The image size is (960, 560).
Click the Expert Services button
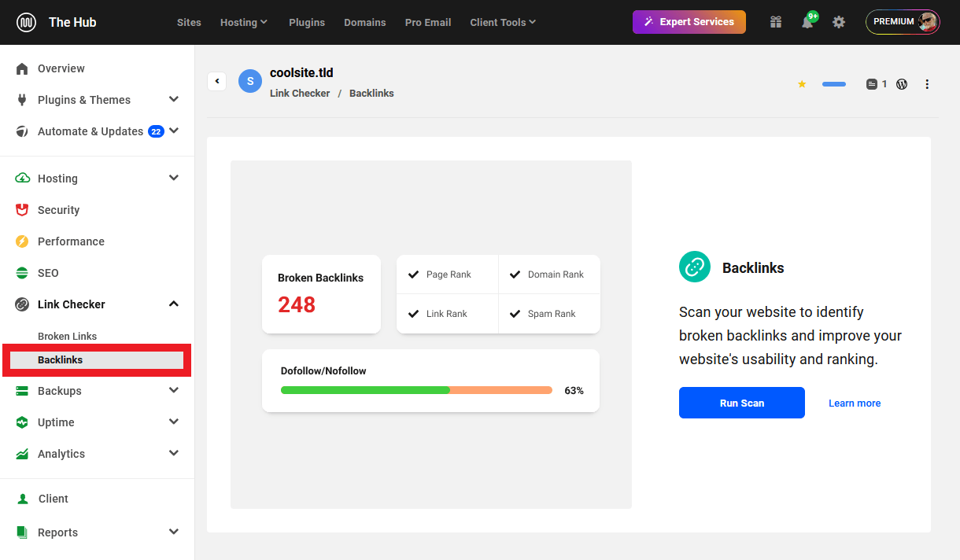point(689,22)
